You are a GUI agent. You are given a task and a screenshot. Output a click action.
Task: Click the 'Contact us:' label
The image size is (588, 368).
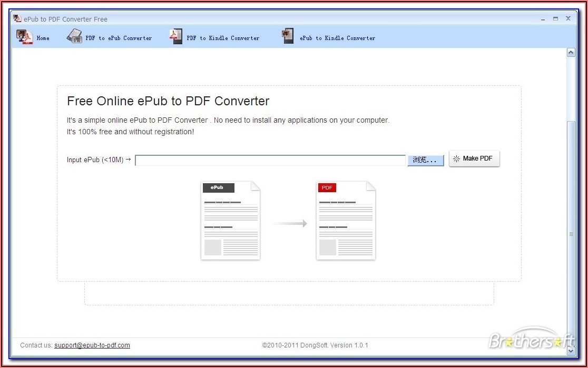[36, 345]
